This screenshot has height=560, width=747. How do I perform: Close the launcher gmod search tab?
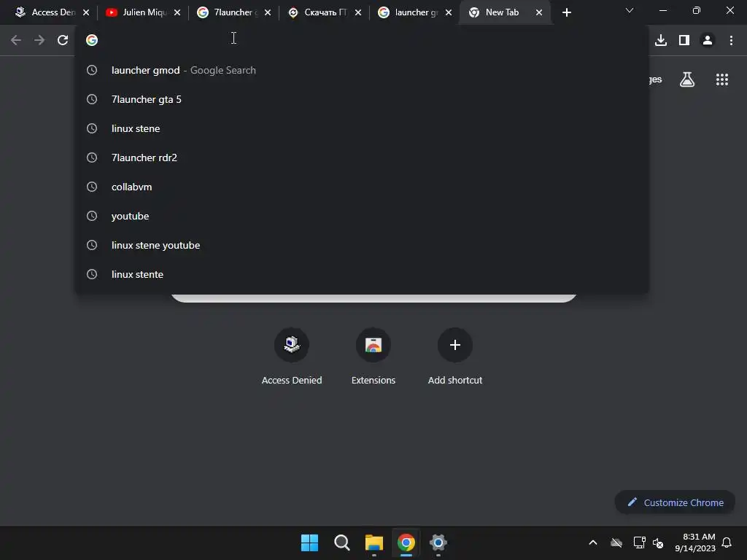[x=449, y=12]
